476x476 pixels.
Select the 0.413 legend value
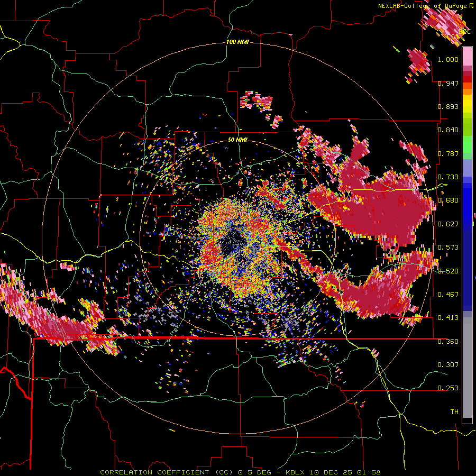pyautogui.click(x=448, y=318)
